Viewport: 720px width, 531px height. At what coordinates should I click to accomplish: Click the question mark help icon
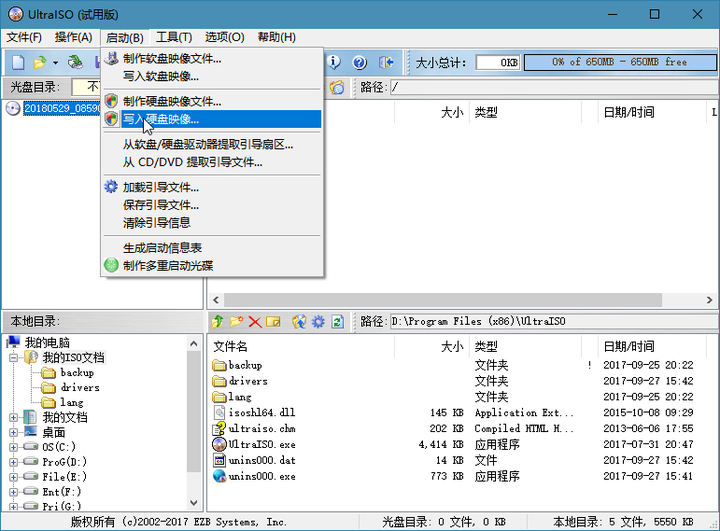pyautogui.click(x=360, y=62)
